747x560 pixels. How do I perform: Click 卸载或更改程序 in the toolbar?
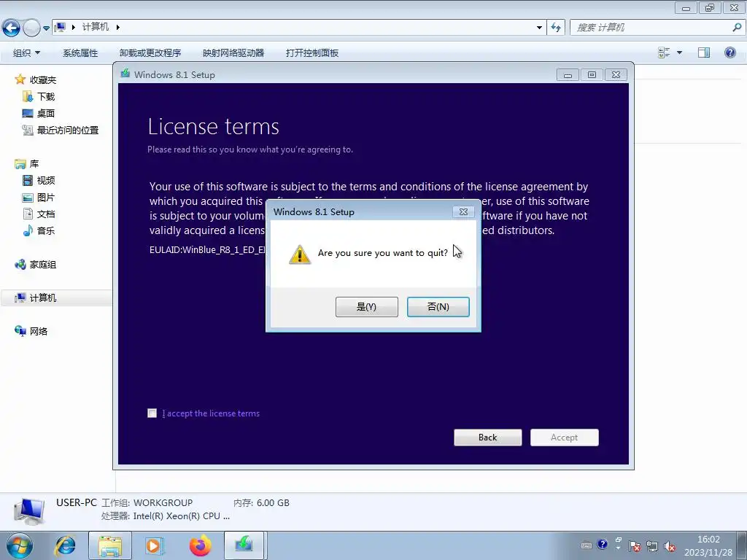pyautogui.click(x=150, y=52)
